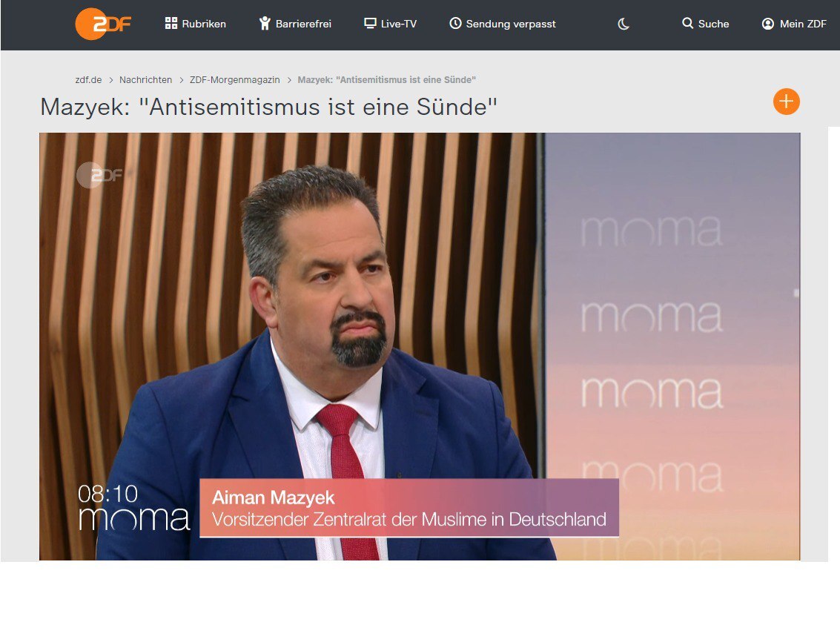Toggle dark mode moon icon
This screenshot has height=622, width=840.
click(624, 24)
